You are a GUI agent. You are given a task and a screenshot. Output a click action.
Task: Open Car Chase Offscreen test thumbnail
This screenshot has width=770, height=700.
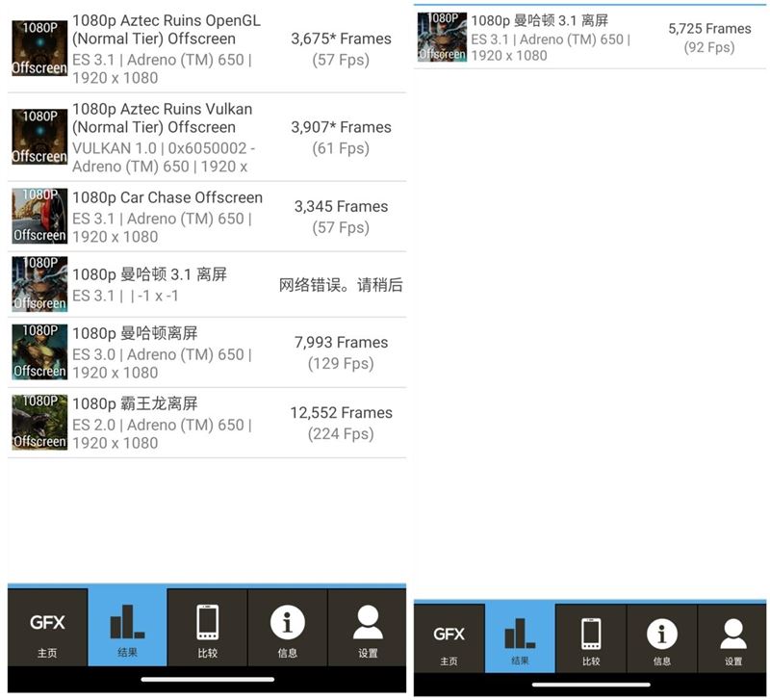[x=39, y=216]
